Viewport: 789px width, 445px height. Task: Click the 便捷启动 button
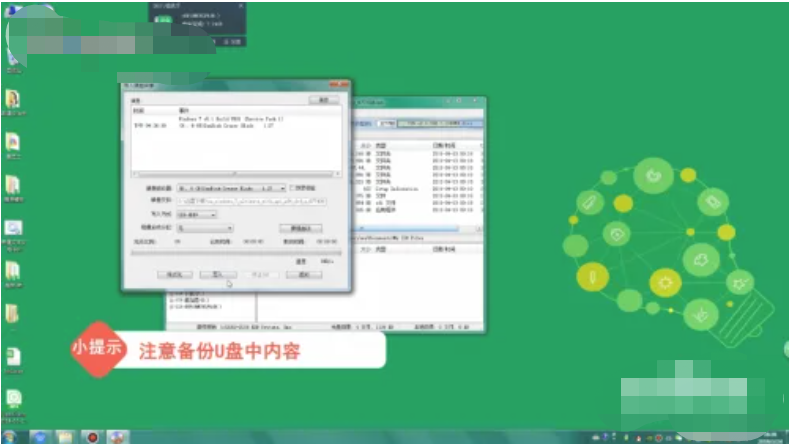tap(299, 228)
